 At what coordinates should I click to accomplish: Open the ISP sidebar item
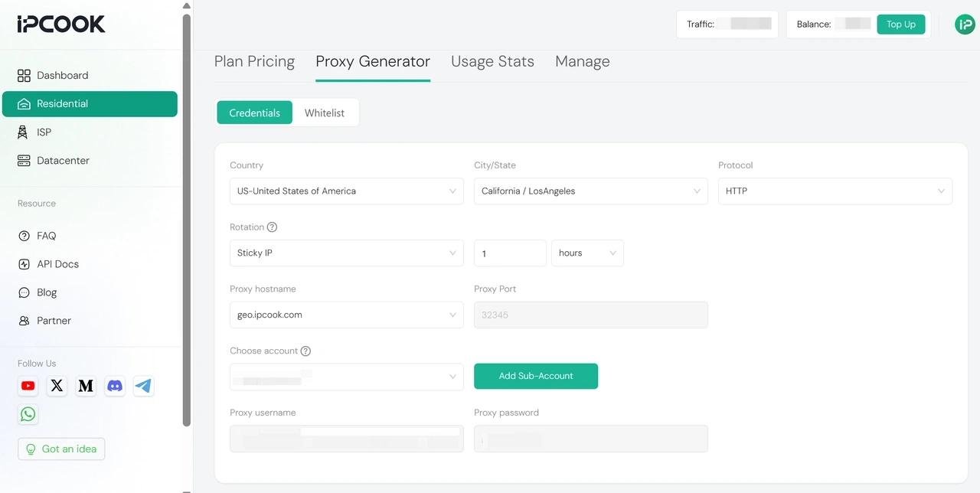[90, 132]
